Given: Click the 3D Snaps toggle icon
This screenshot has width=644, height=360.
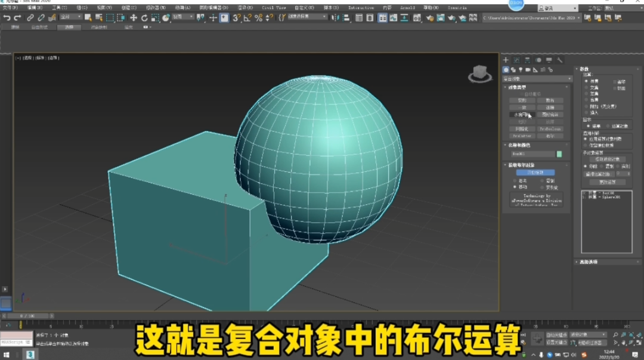Looking at the screenshot, I should (x=237, y=18).
